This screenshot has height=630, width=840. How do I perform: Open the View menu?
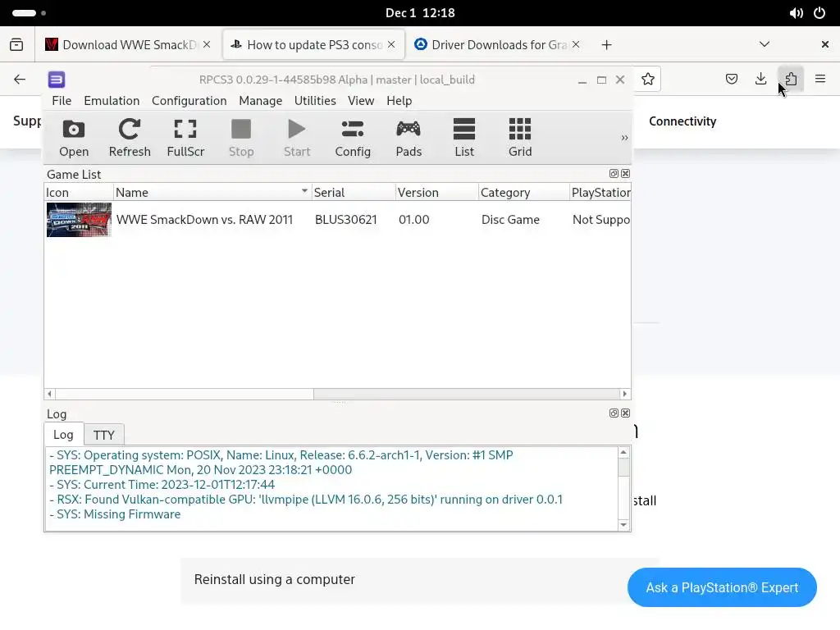[x=361, y=101]
